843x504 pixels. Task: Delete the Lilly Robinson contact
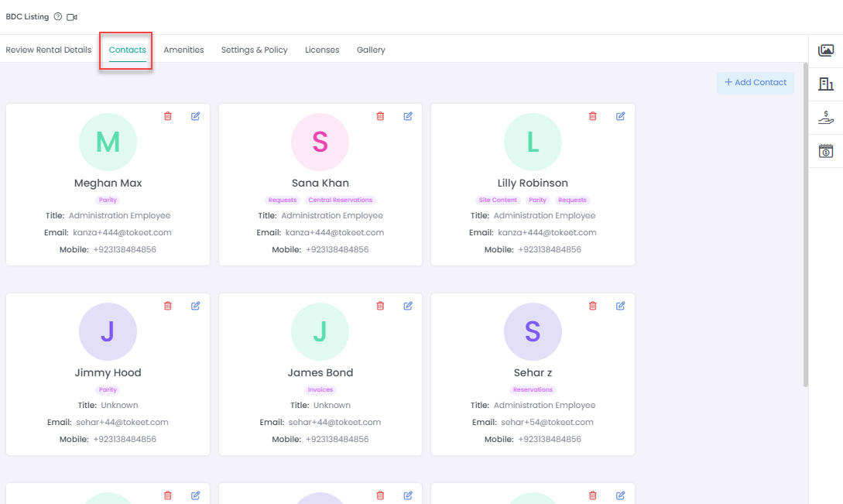(x=592, y=116)
